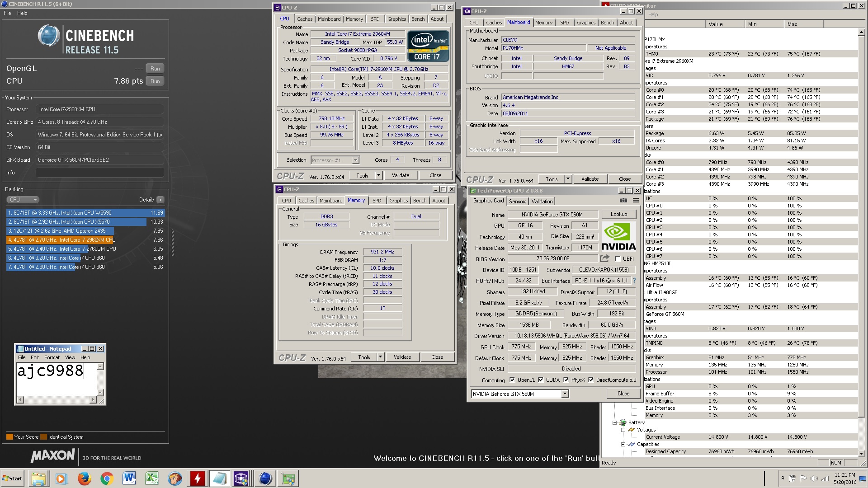Click Notepad vertical scrollbar up arrow
The image size is (868, 488).
point(100,366)
